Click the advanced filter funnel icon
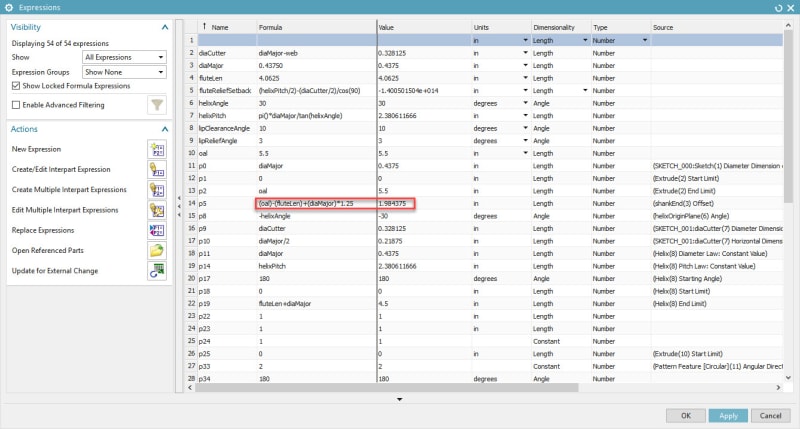This screenshot has height=429, width=800. click(157, 105)
